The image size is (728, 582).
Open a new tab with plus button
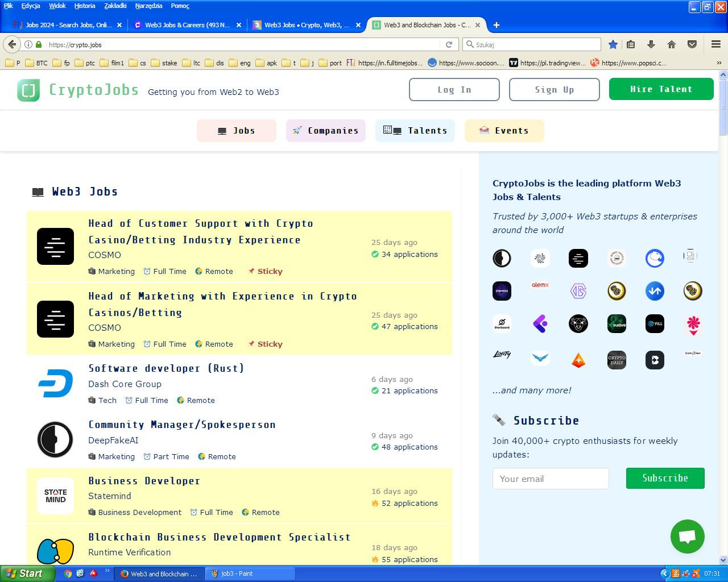[496, 25]
